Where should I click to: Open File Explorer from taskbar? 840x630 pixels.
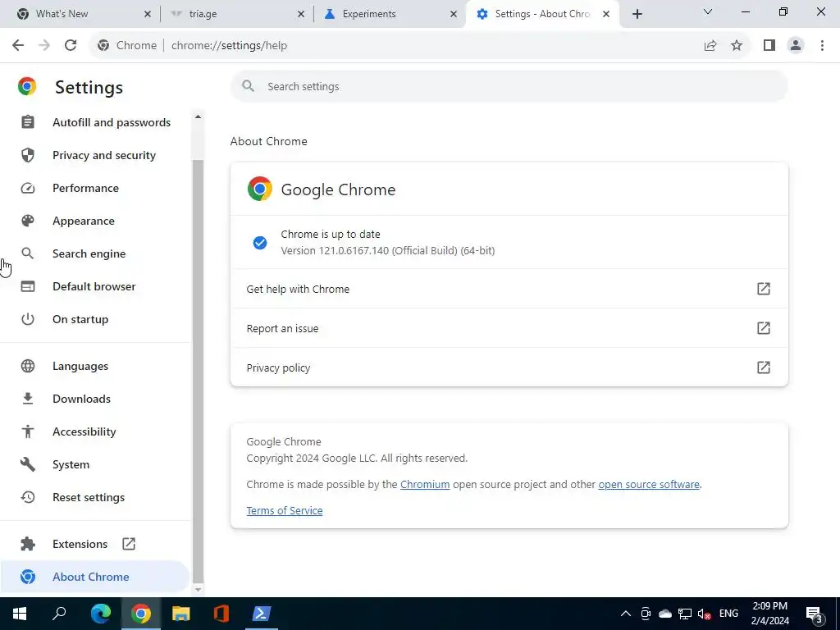[x=181, y=614]
